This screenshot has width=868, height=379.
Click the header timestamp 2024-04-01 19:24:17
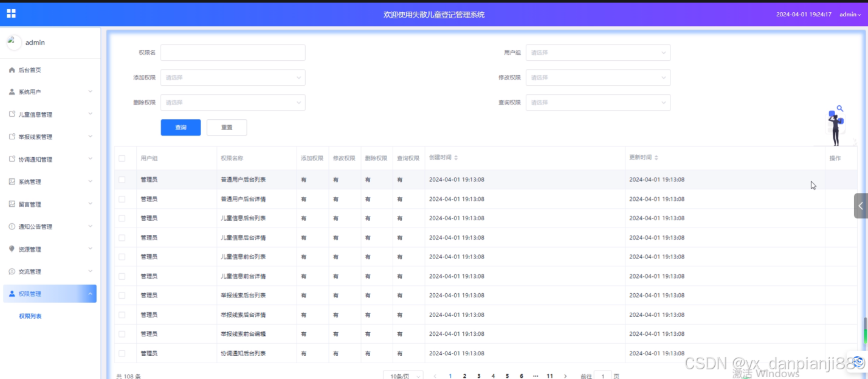click(804, 14)
